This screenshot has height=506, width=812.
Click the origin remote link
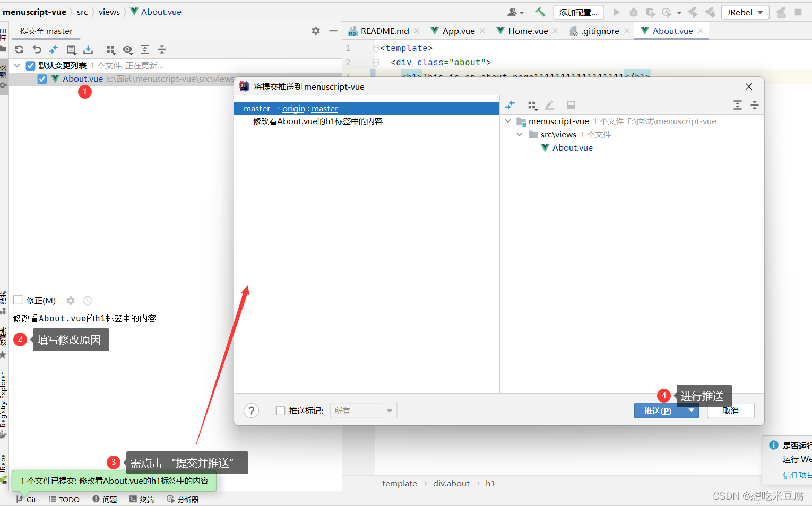[x=293, y=108]
